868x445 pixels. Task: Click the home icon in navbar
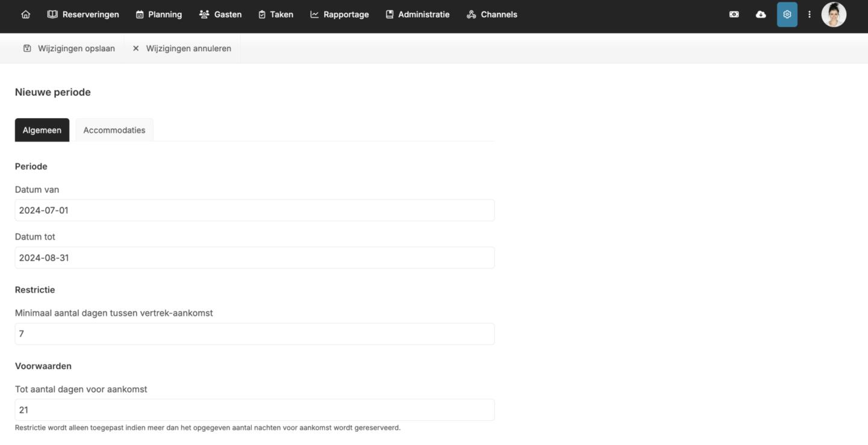point(25,14)
